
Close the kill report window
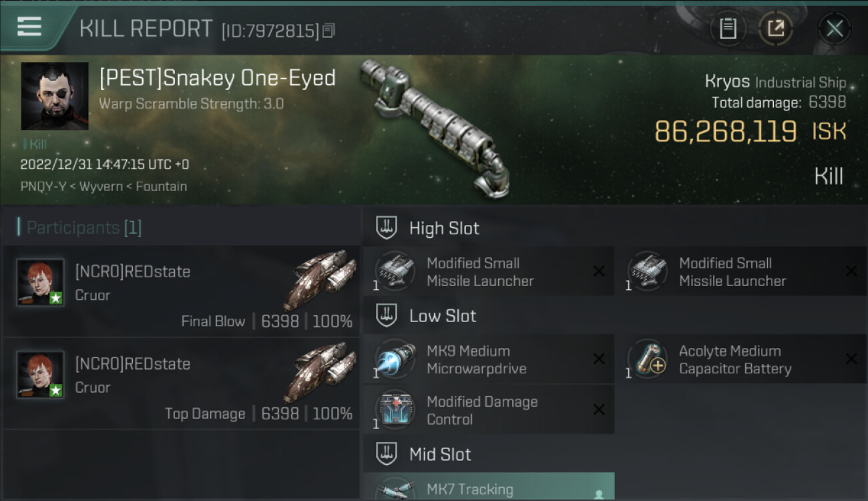pos(834,28)
